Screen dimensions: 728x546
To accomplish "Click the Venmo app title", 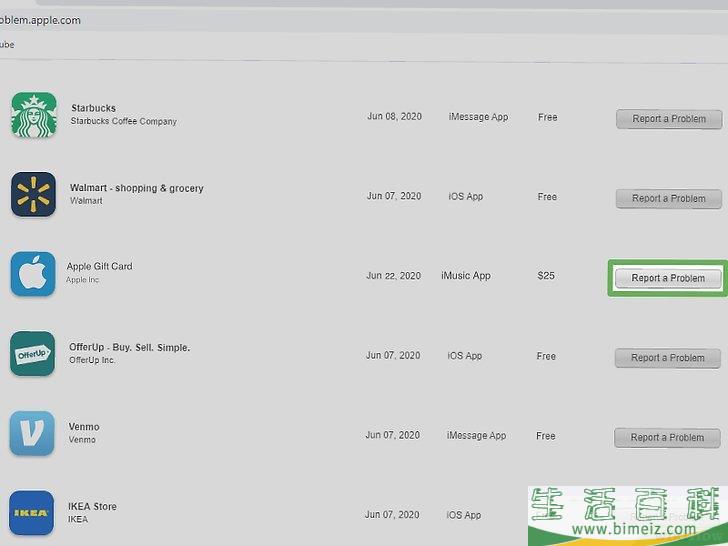I will pos(84,427).
